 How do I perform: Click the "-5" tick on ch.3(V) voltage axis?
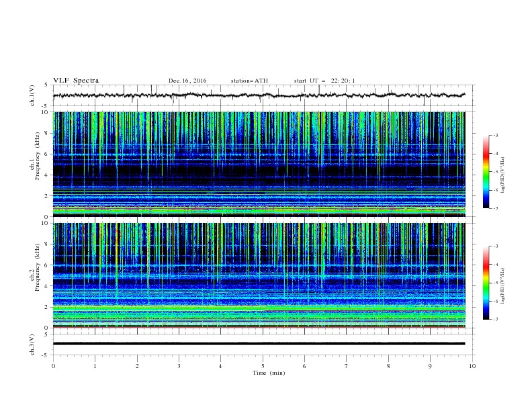click(x=46, y=355)
